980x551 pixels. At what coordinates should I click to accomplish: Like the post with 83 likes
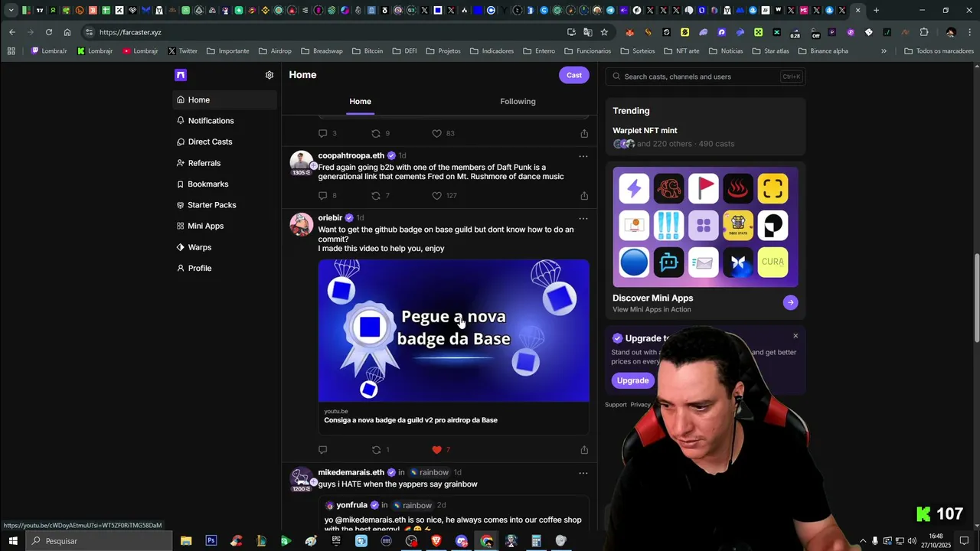click(437, 133)
